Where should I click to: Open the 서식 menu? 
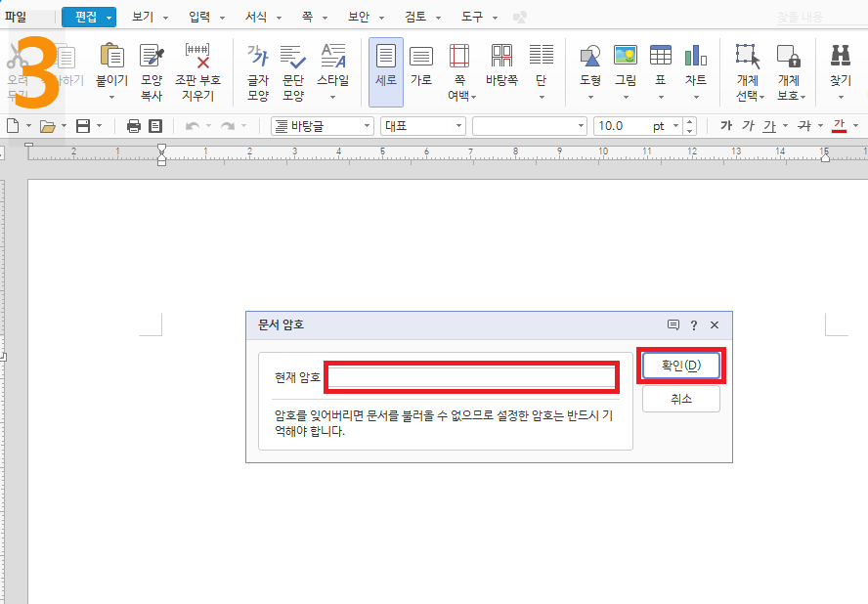coord(257,17)
